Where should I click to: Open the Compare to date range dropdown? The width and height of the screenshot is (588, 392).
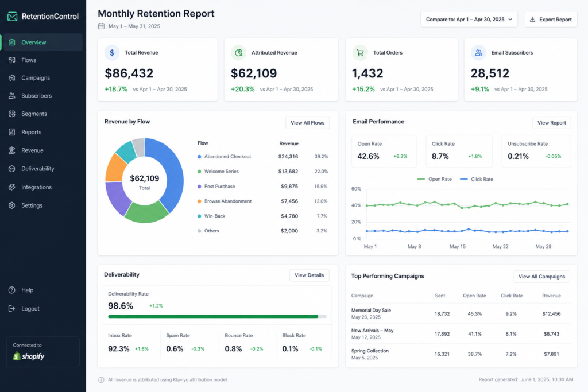tap(469, 19)
